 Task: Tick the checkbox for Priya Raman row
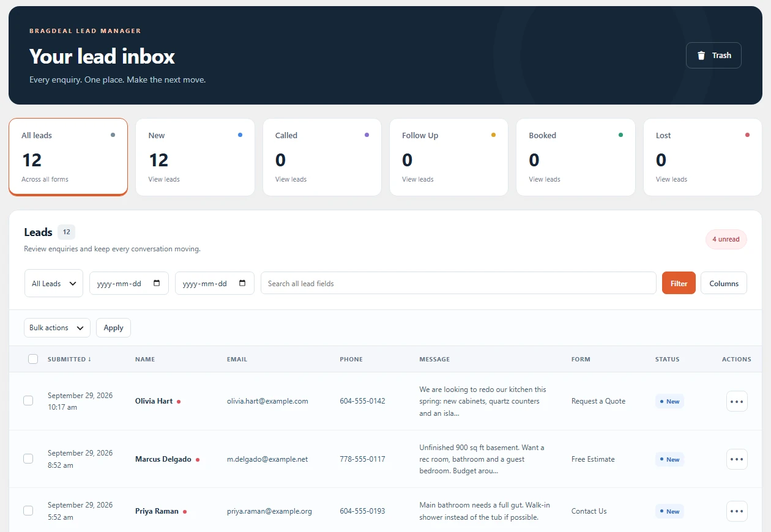28,511
